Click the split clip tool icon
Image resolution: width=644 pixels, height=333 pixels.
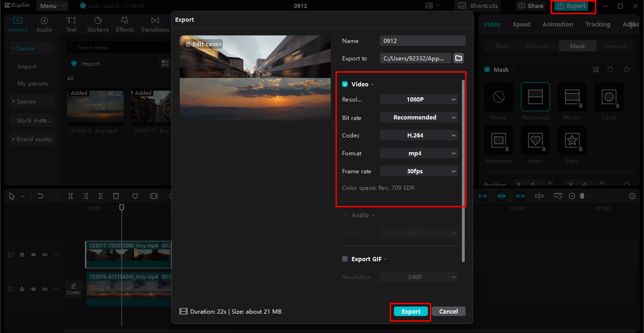pyautogui.click(x=70, y=196)
